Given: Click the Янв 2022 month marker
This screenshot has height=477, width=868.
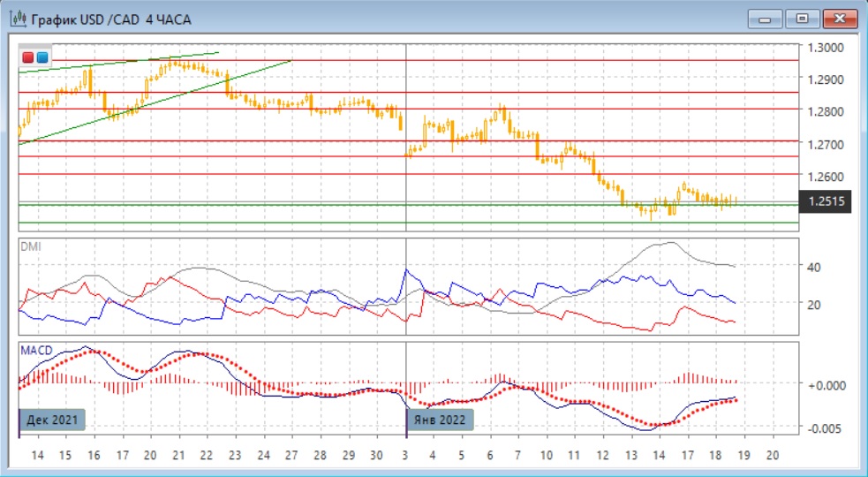Looking at the screenshot, I should (x=440, y=420).
